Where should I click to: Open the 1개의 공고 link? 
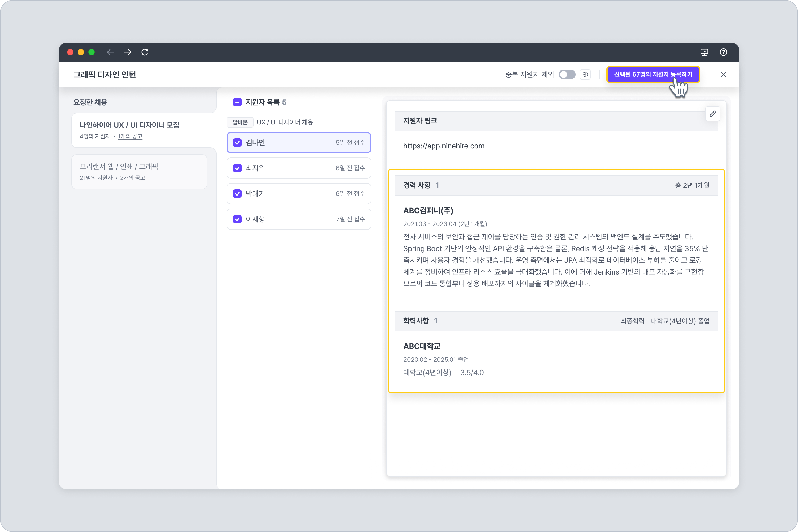130,136
